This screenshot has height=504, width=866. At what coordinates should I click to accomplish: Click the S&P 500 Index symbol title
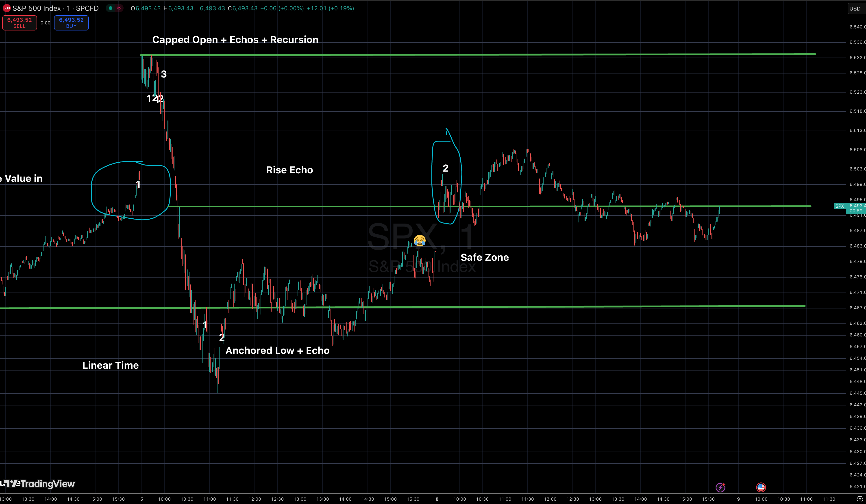tap(55, 8)
